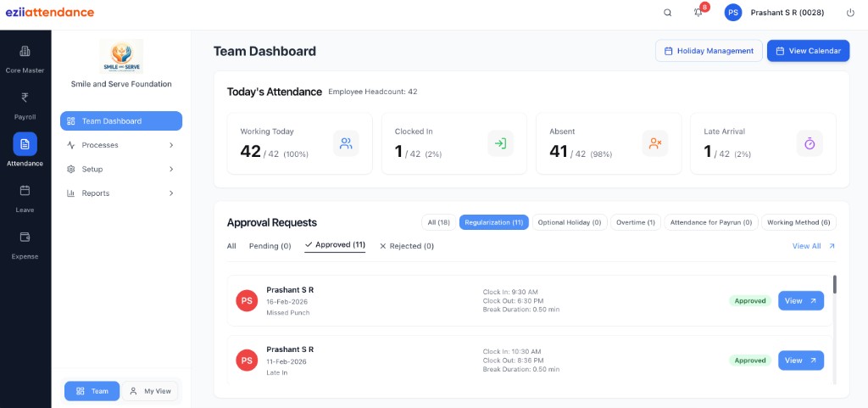Click PS avatar on 16-Feb-2026 request
The height and width of the screenshot is (408, 868).
[x=247, y=300]
